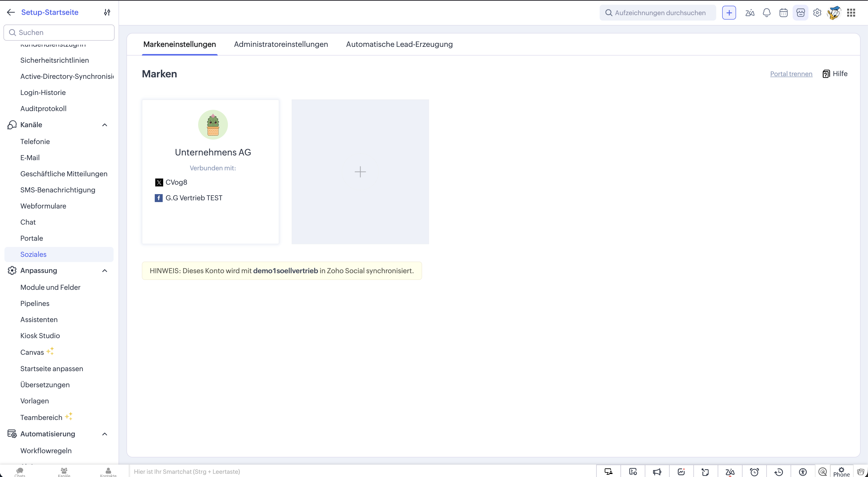This screenshot has width=868, height=477.
Task: Open the megaphone announcements icon
Action: [657, 472]
